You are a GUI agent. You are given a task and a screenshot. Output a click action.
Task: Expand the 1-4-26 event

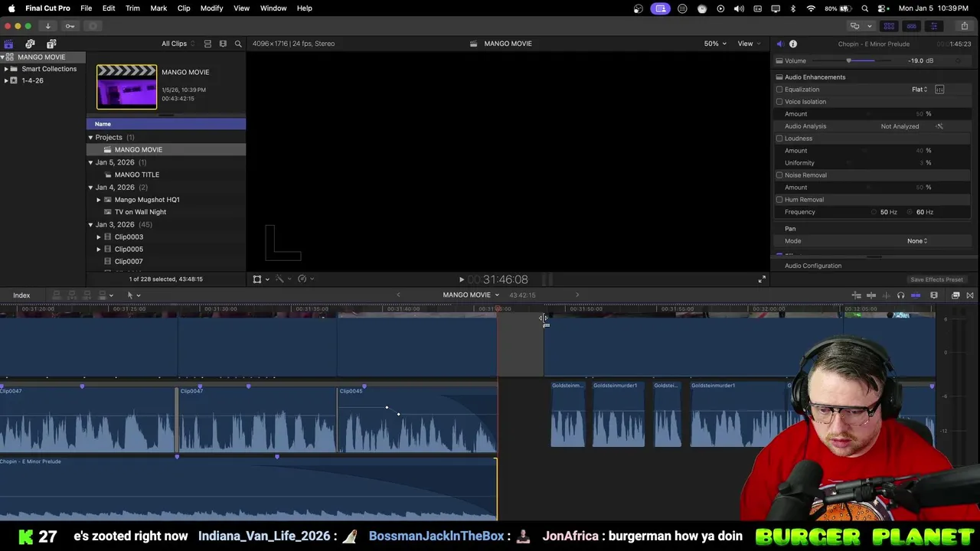coord(6,80)
